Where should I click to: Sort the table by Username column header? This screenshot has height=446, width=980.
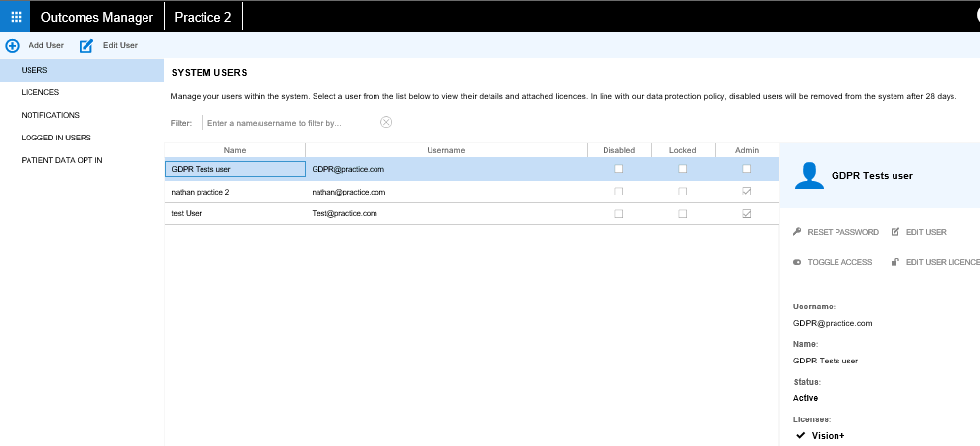[x=445, y=150]
